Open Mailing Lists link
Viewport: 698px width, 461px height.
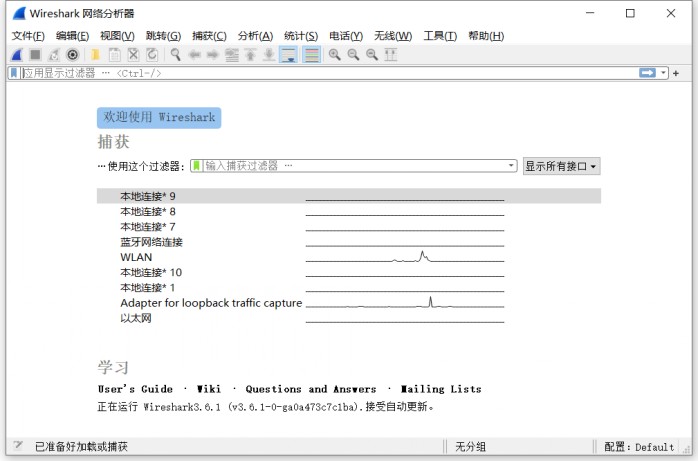441,389
